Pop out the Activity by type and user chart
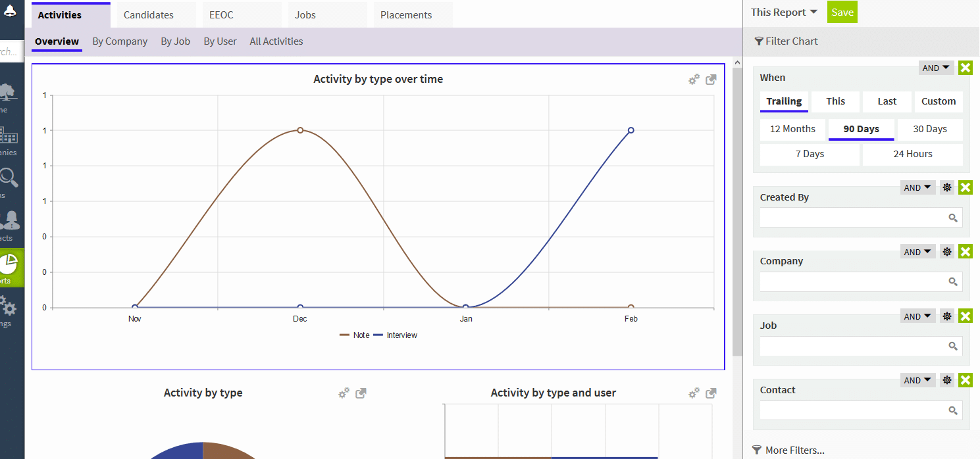 [x=711, y=393]
